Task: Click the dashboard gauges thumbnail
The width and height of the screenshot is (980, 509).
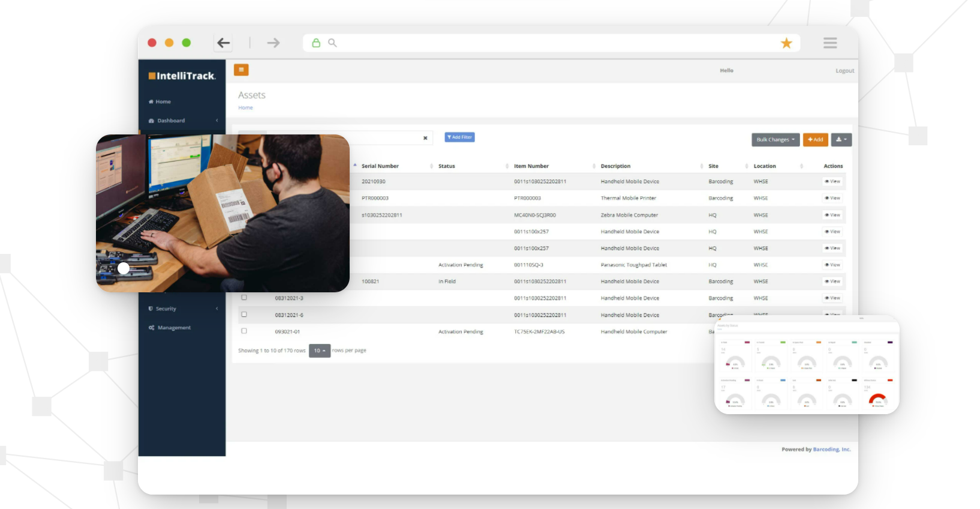Action: [807, 364]
